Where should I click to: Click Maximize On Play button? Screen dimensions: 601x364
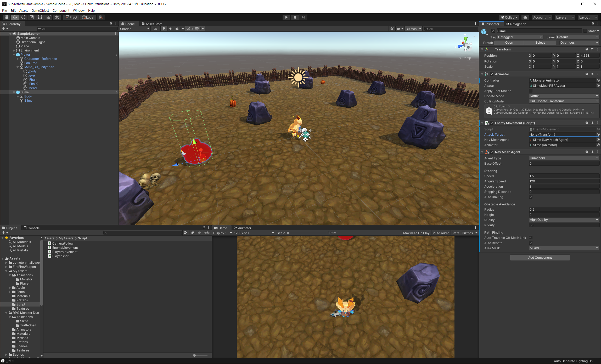point(416,233)
